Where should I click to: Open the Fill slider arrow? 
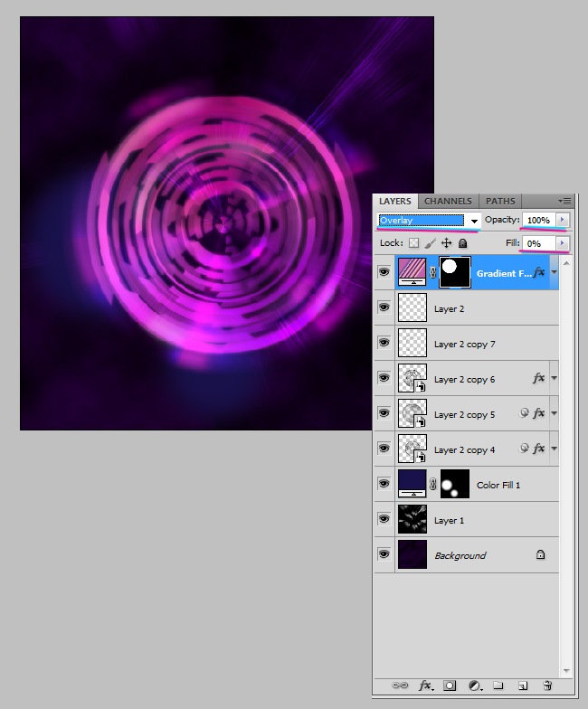(563, 243)
